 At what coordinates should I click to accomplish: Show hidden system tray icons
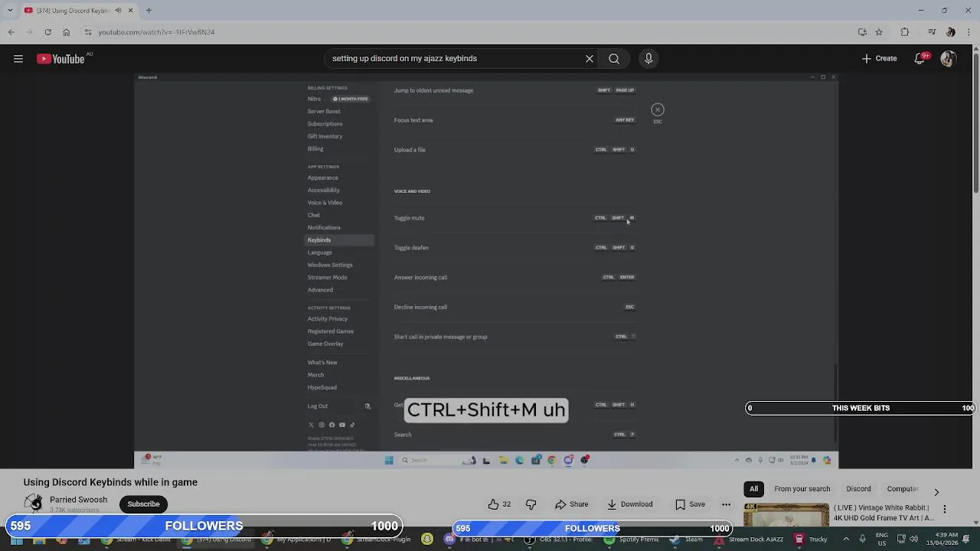point(846,540)
